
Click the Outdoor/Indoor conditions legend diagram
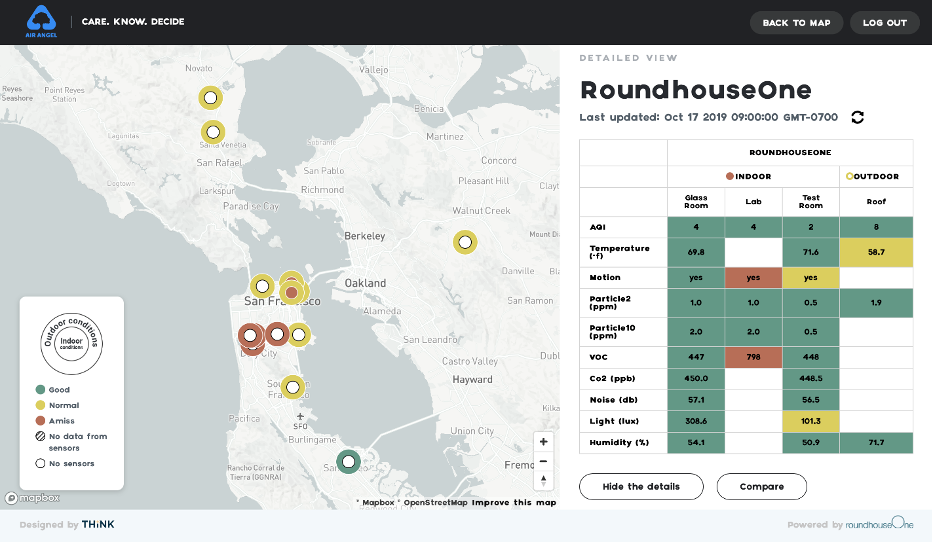tap(71, 344)
